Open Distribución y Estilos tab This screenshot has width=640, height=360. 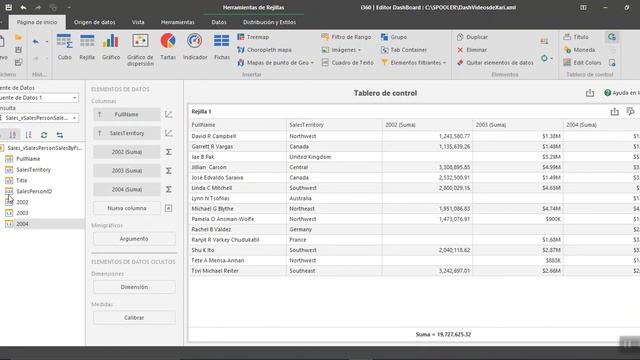[x=269, y=22]
